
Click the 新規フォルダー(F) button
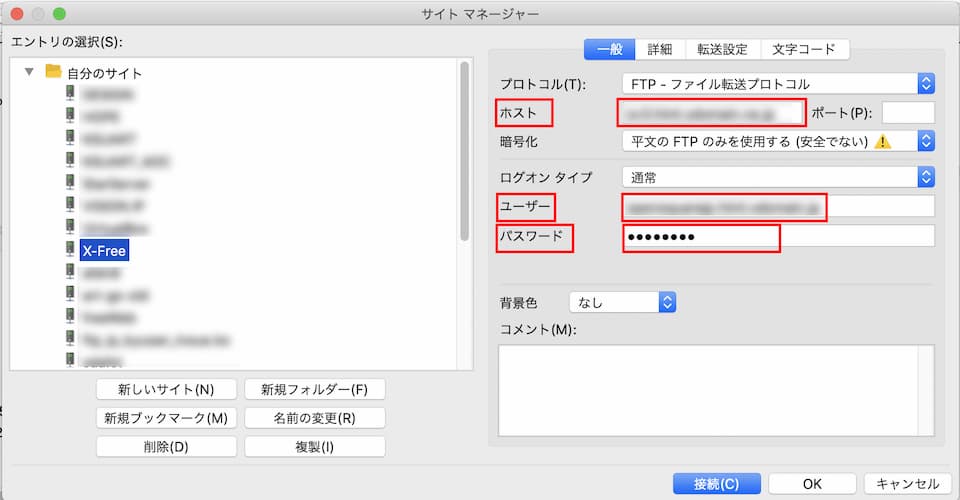[x=314, y=389]
